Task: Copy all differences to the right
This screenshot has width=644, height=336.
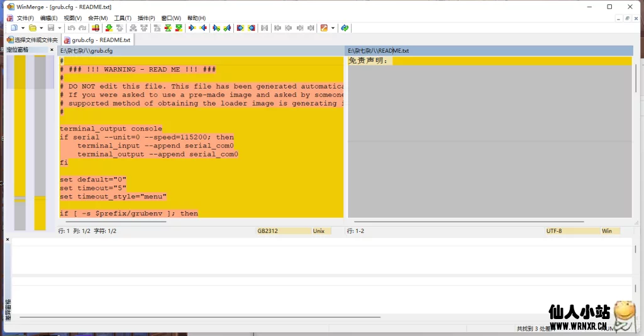Action: [x=240, y=28]
